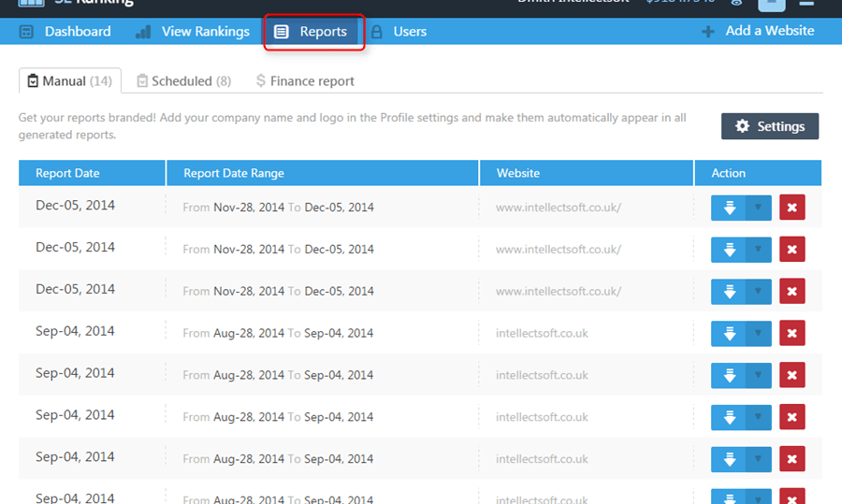
Task: Delete the second Sep-04, 2014 report
Action: 792,375
